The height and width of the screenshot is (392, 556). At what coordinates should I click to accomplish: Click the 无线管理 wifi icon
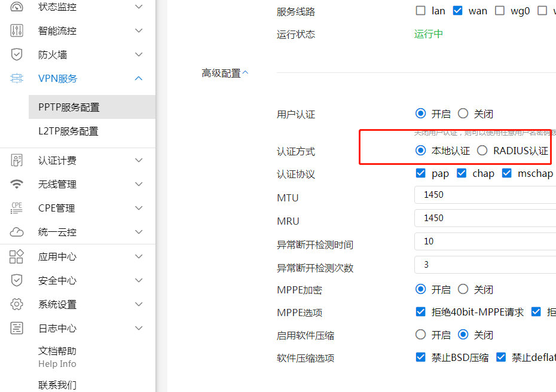[x=17, y=184]
